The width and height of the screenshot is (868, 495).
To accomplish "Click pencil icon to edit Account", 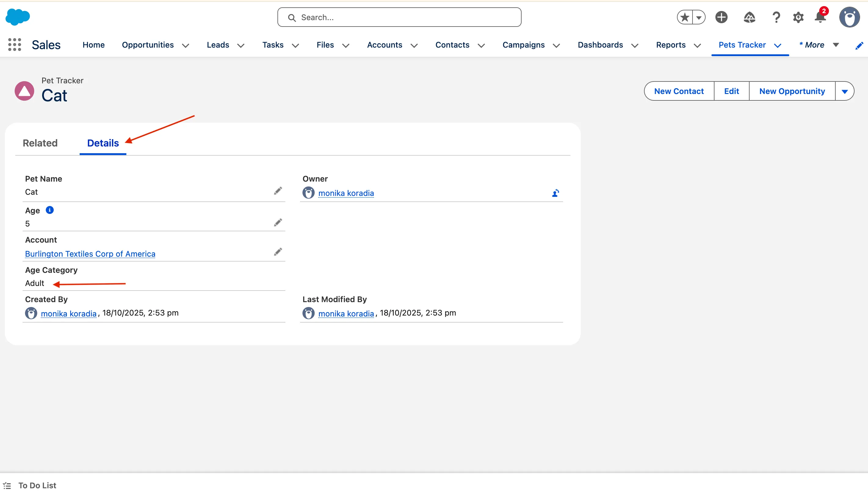I will 278,252.
